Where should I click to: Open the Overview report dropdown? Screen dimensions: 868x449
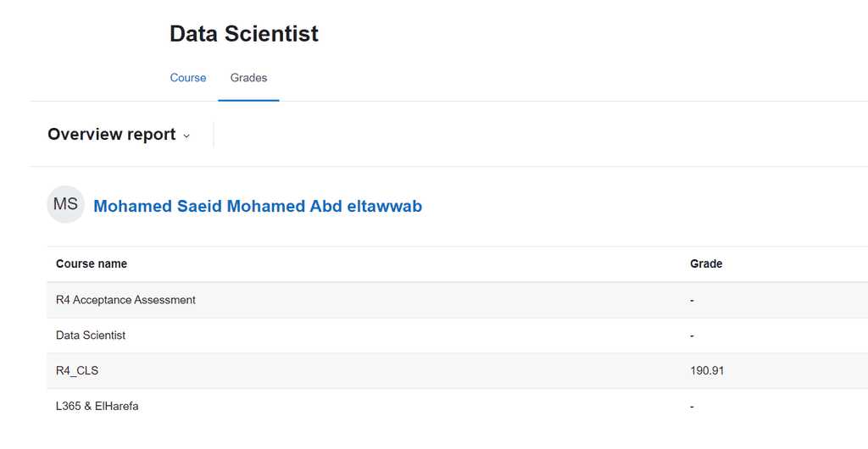pos(119,135)
